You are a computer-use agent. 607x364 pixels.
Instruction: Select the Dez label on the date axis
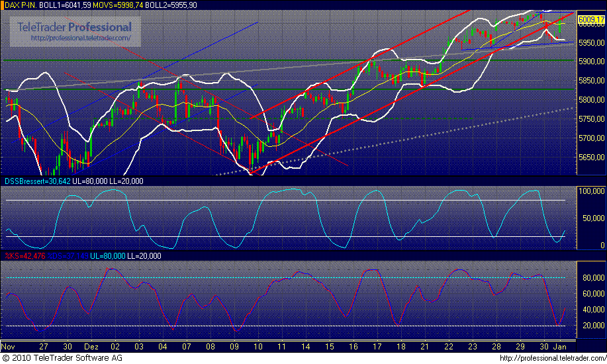pyautogui.click(x=91, y=346)
